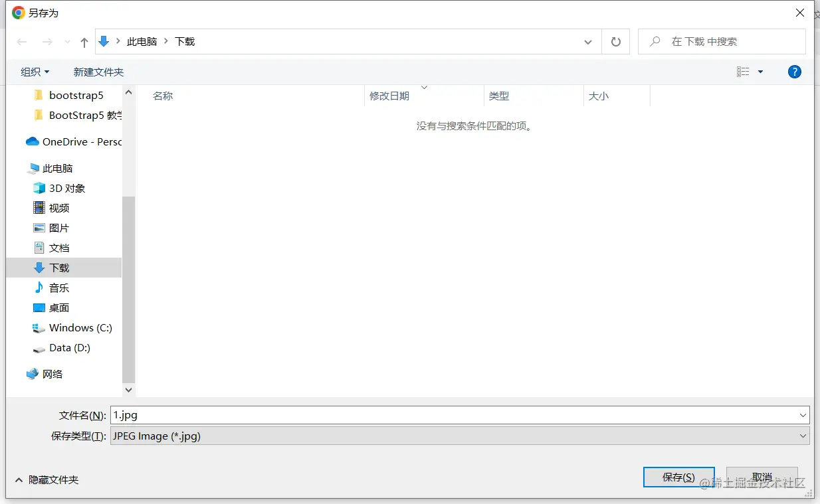Screen dimensions: 820x504
Task: Select the OneDrive entry in sidebar
Action: [80, 141]
